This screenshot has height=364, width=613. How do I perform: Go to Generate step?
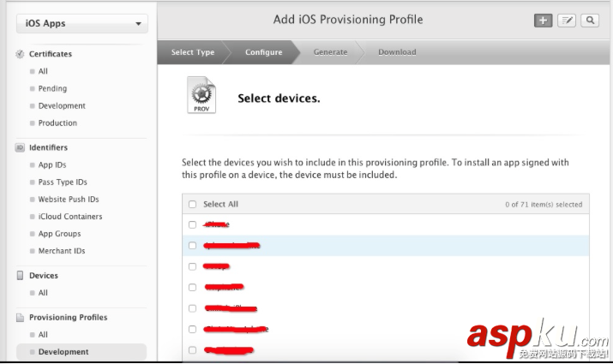tap(330, 52)
